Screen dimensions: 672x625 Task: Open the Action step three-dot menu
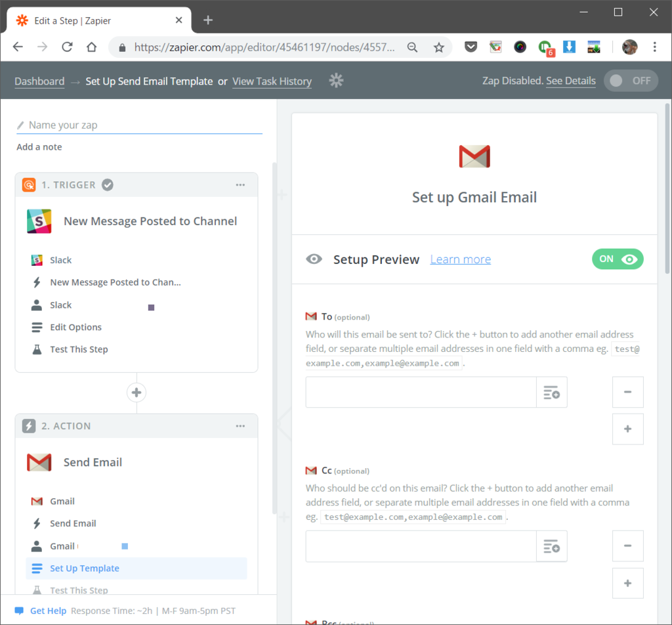click(x=240, y=425)
